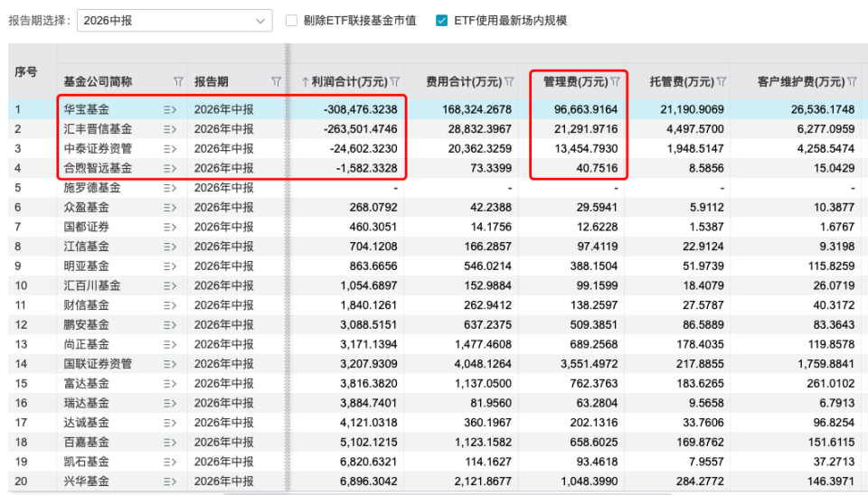Open detail arrow icon for 施罗德基金
The image size is (868, 495).
coord(170,188)
